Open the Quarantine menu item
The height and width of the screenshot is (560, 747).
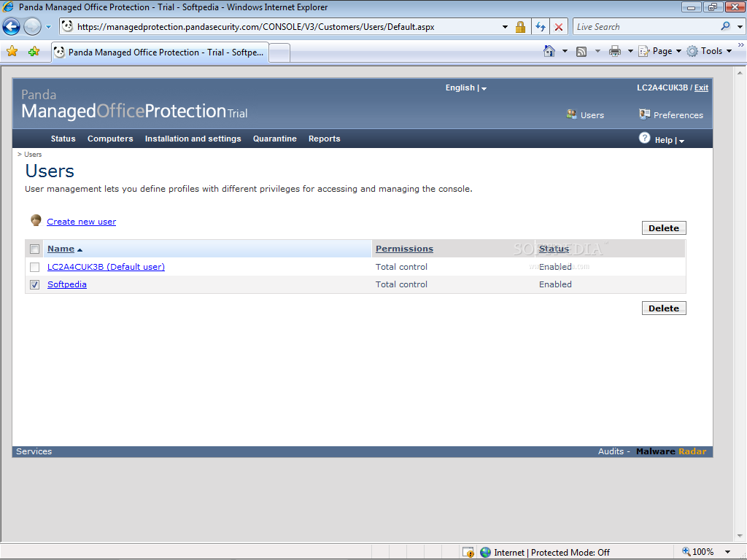[275, 139]
